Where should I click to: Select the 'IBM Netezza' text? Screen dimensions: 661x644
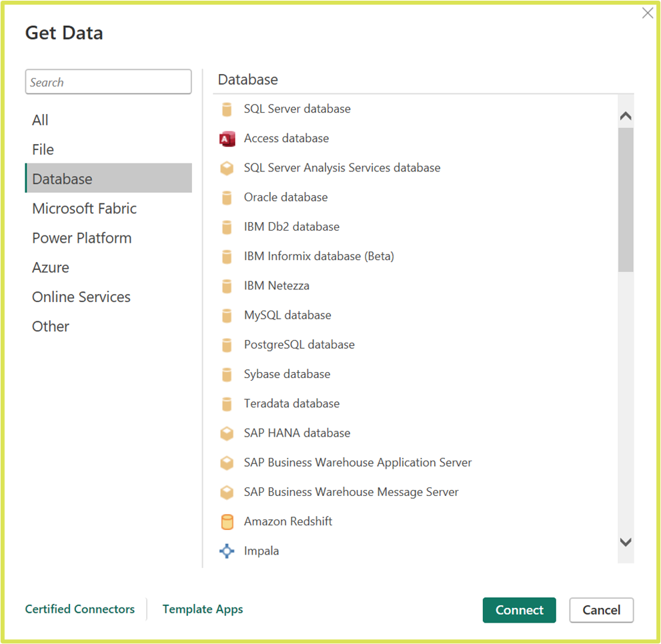click(277, 286)
